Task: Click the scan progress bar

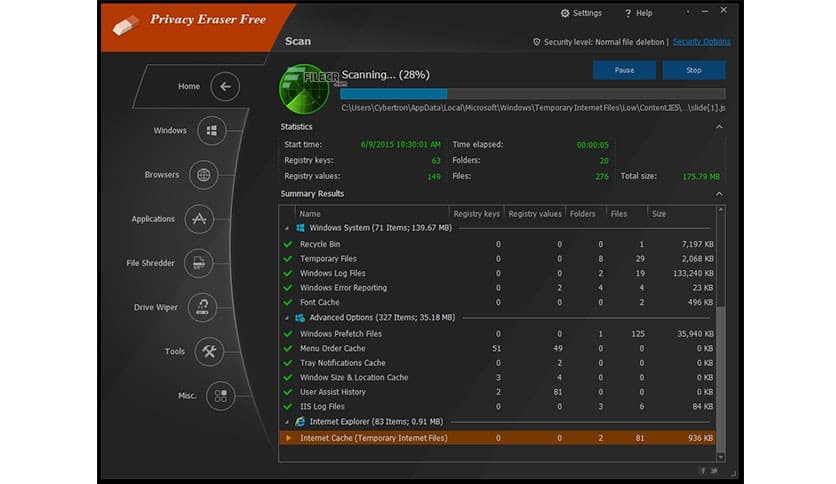Action: (533, 94)
